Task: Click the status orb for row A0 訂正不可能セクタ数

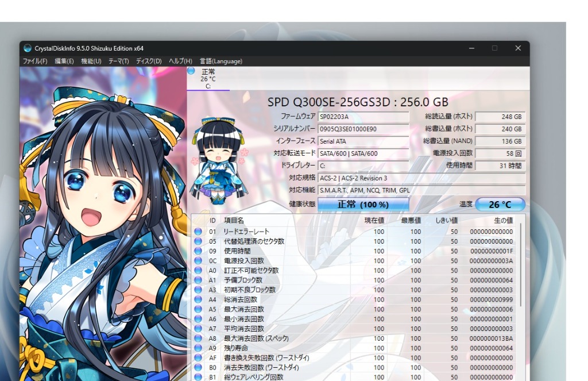Action: [x=198, y=270]
